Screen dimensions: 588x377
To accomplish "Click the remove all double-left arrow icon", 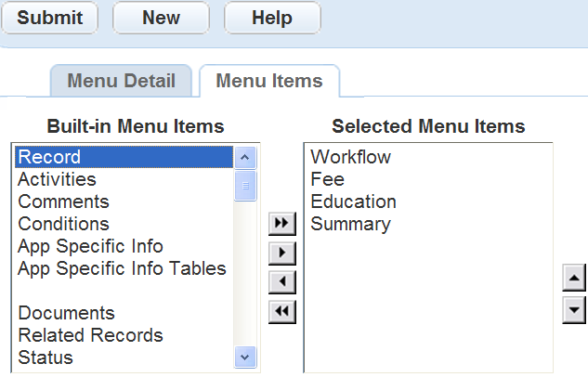I will click(x=281, y=312).
